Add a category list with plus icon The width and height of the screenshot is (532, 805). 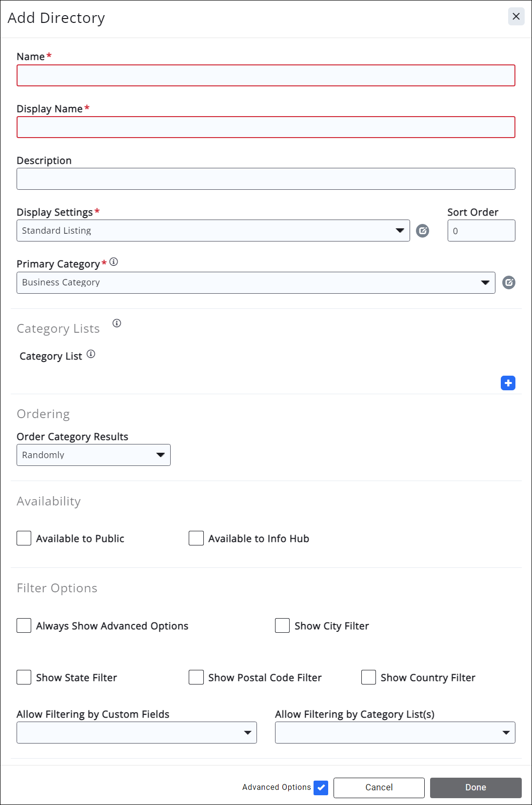click(508, 383)
